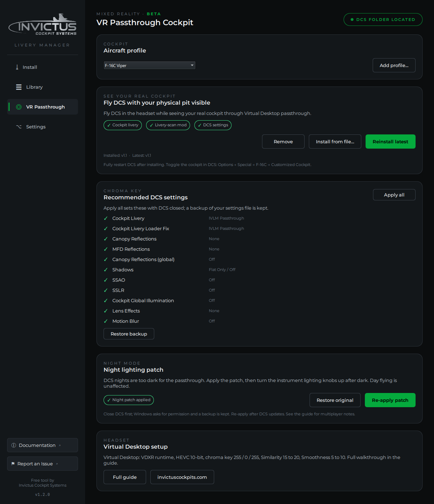Click the Re-apply patch button
Image resolution: width=434 pixels, height=504 pixels.
point(390,400)
